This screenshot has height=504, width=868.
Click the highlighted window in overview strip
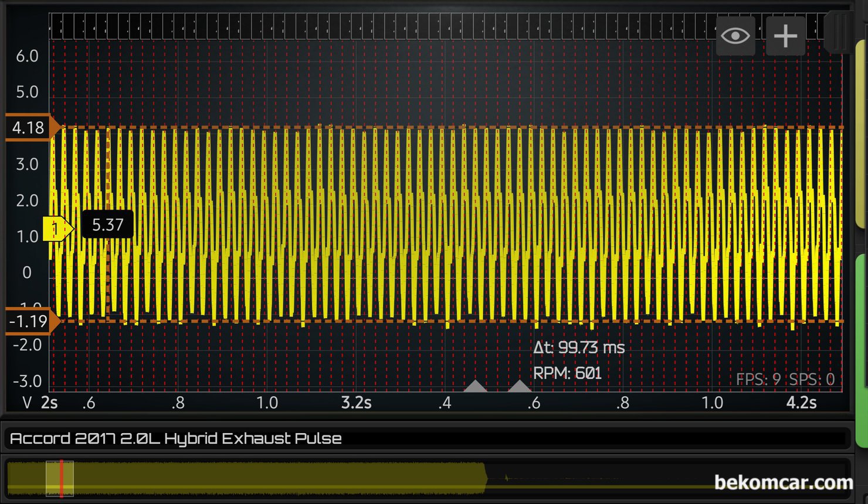[x=60, y=479]
